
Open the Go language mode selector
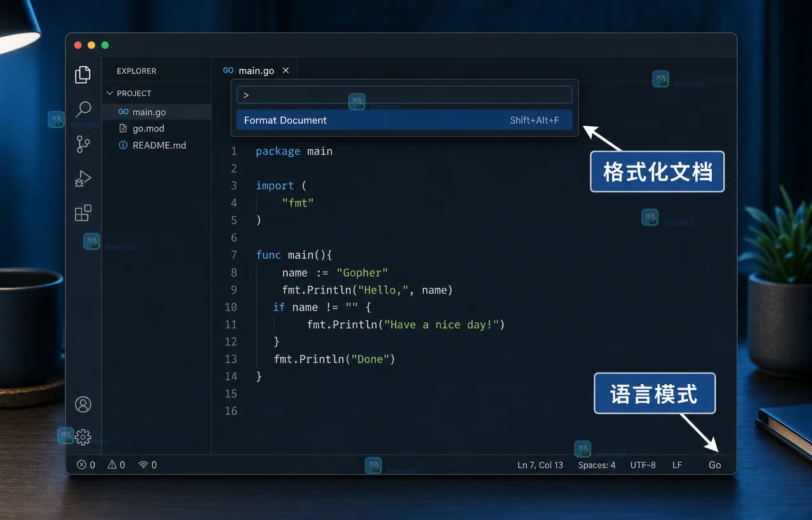(x=715, y=465)
